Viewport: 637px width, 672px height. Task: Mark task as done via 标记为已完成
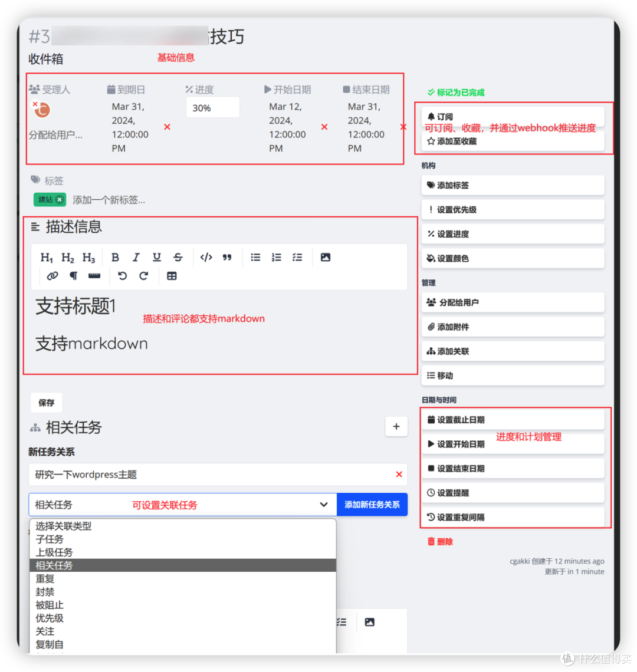(456, 92)
